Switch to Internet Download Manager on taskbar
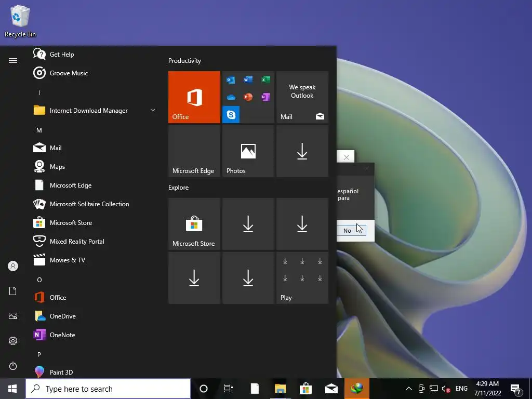532x399 pixels. click(356, 389)
